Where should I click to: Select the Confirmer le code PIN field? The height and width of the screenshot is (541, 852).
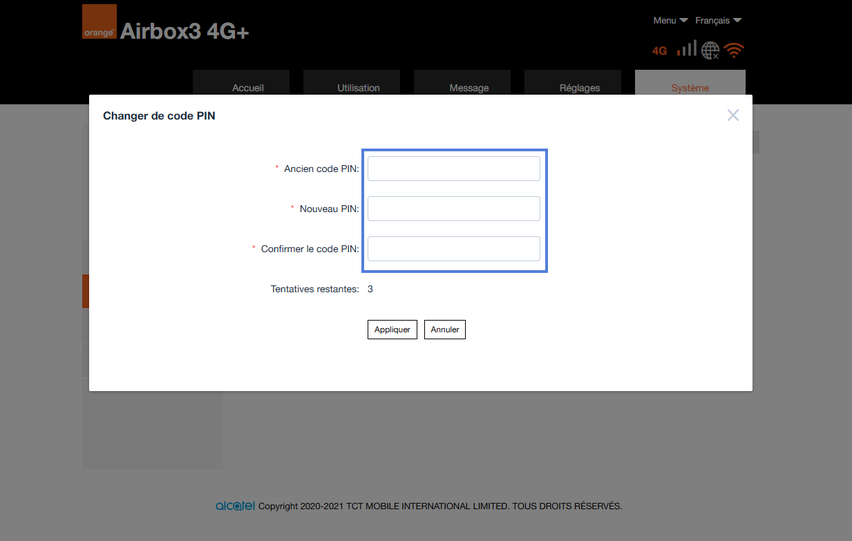click(x=453, y=249)
